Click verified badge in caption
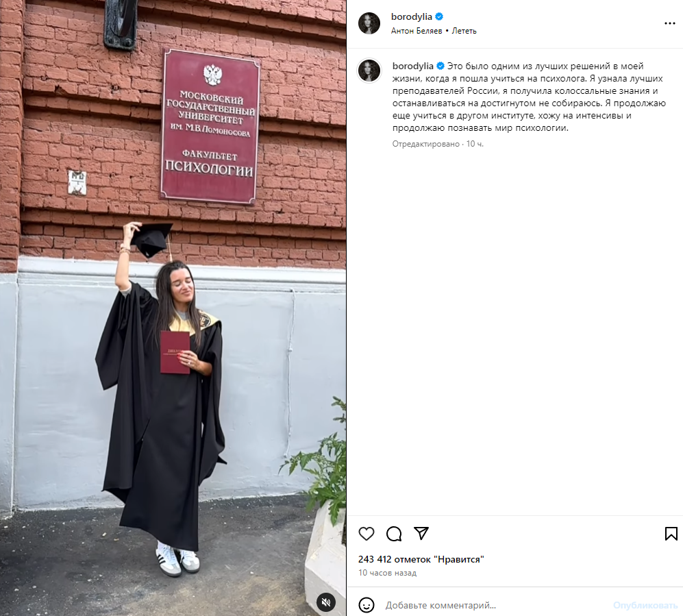Viewport: 683px width, 616px height. coord(440,66)
